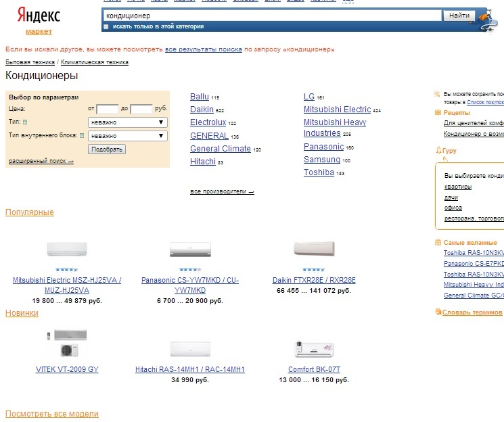Click the Словарь терминов icon
Image resolution: width=504 pixels, height=422 pixels.
point(438,312)
